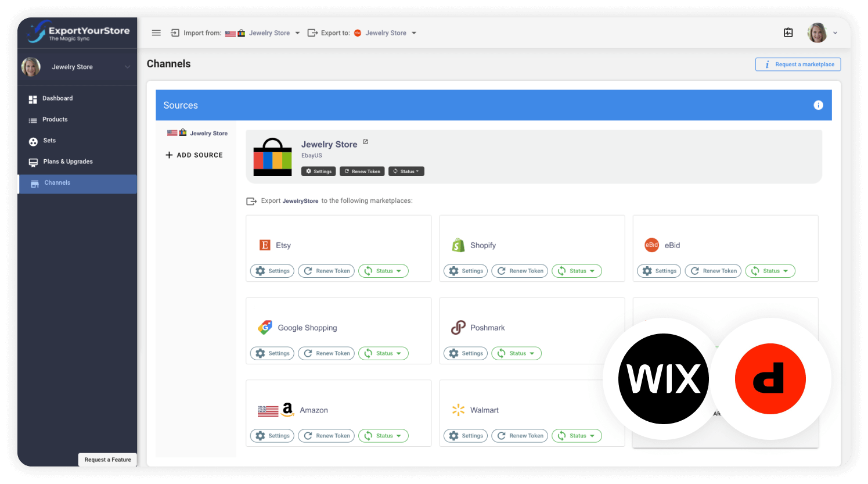
Task: Expand the Jewelry Store sidebar chevron
Action: coord(127,67)
